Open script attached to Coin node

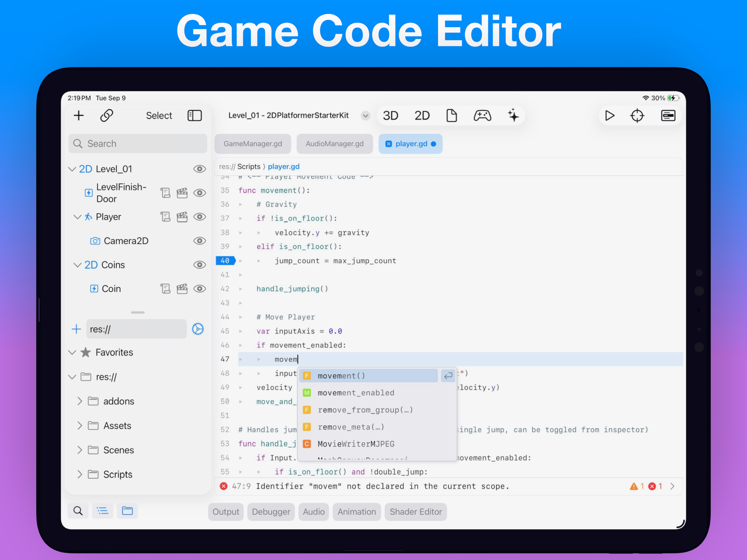coord(165,289)
